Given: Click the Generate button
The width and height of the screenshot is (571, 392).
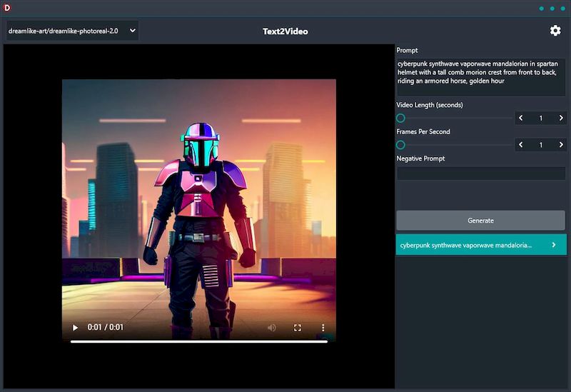Looking at the screenshot, I should 480,221.
